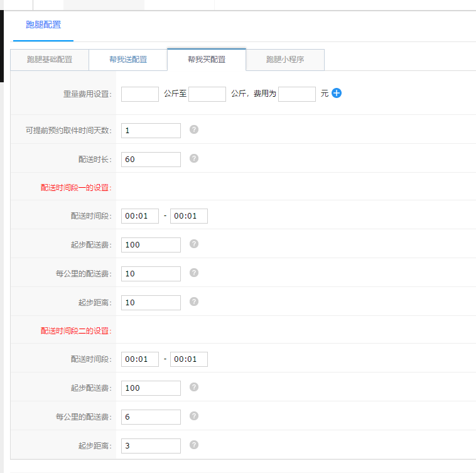Click 起步配送费 field 100 in 时间段一

tap(151, 245)
